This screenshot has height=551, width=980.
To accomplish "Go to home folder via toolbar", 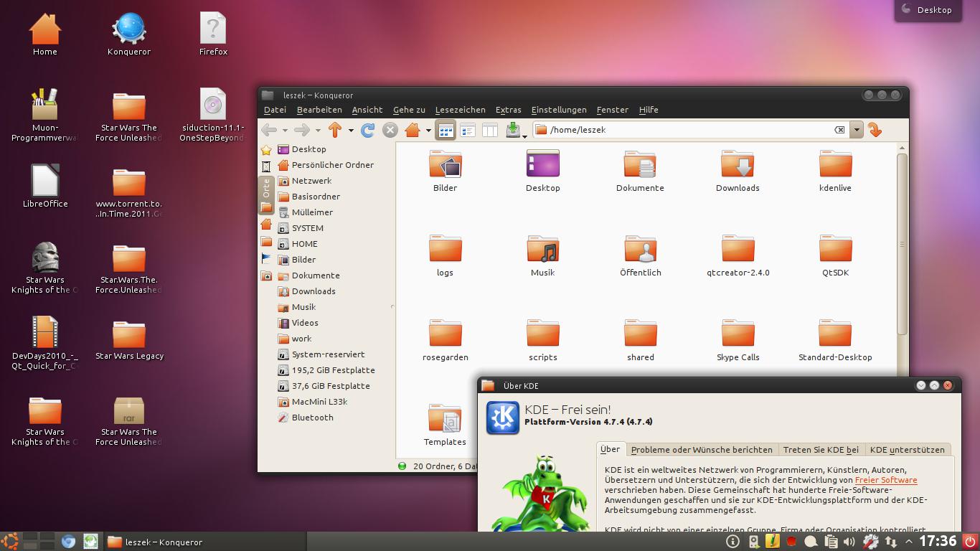I will 413,130.
